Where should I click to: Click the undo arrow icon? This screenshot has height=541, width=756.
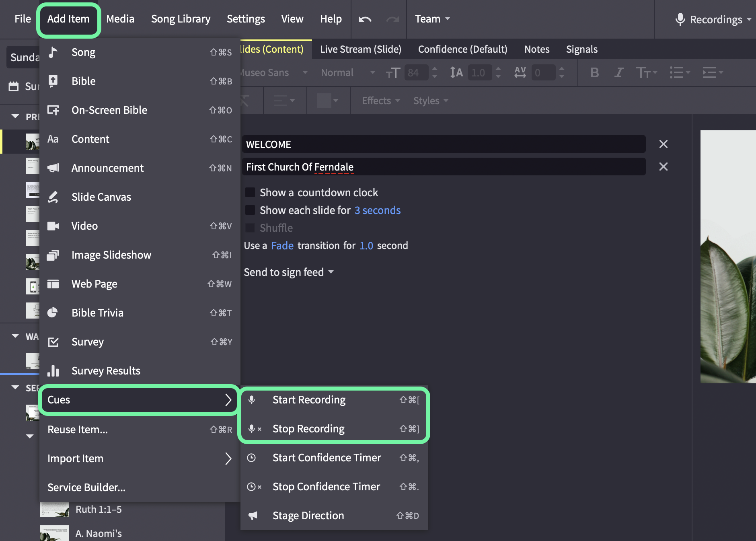point(365,19)
